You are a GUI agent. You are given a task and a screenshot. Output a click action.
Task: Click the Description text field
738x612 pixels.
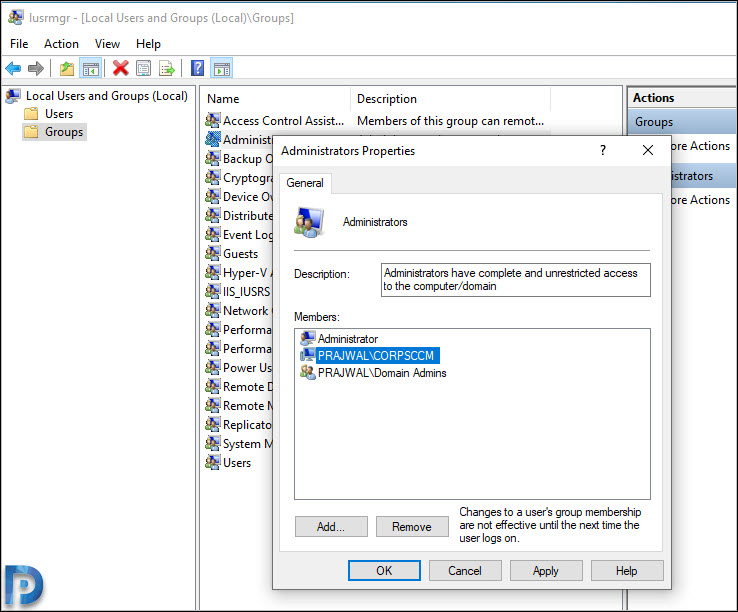[516, 280]
